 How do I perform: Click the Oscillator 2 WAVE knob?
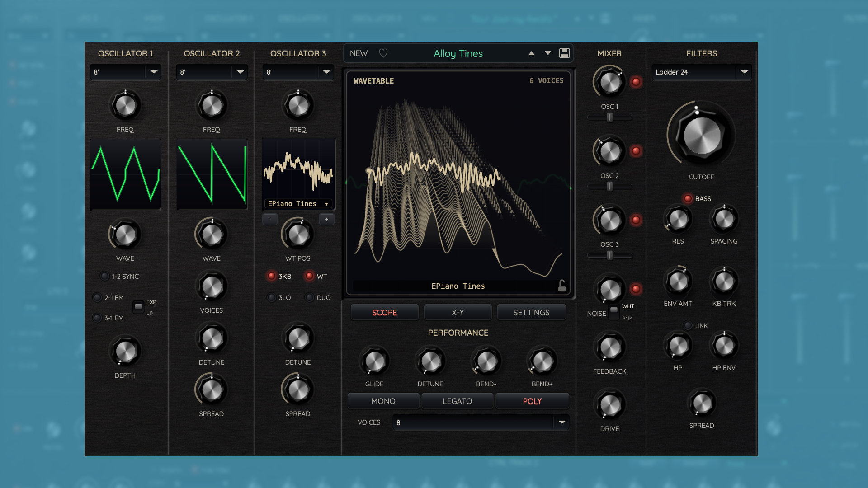click(x=212, y=235)
